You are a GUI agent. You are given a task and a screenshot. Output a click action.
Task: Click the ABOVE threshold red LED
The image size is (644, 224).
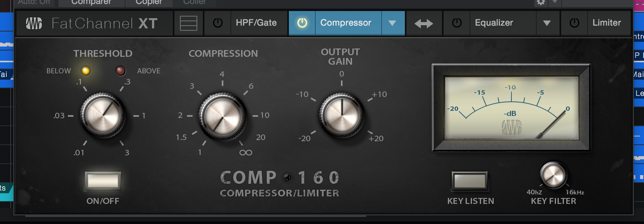pos(120,71)
